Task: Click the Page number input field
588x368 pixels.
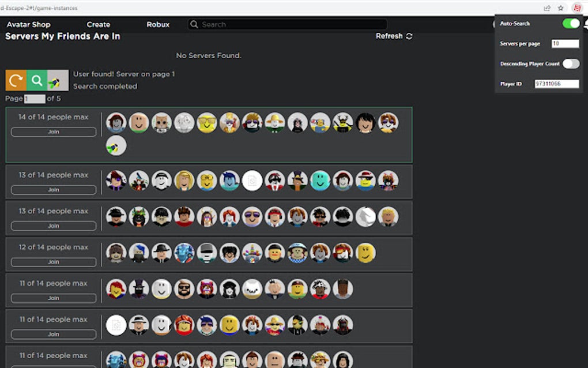Action: (35, 99)
